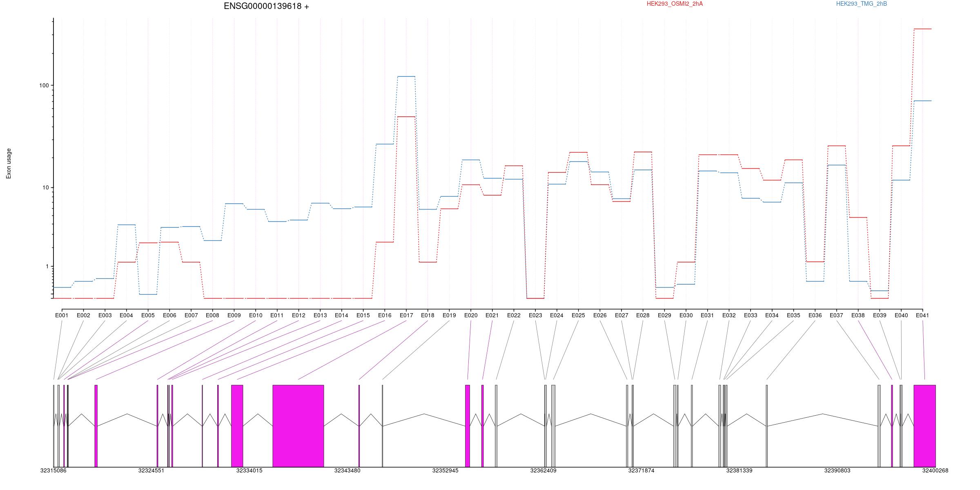Click the Exon usage axis label

click(x=9, y=163)
